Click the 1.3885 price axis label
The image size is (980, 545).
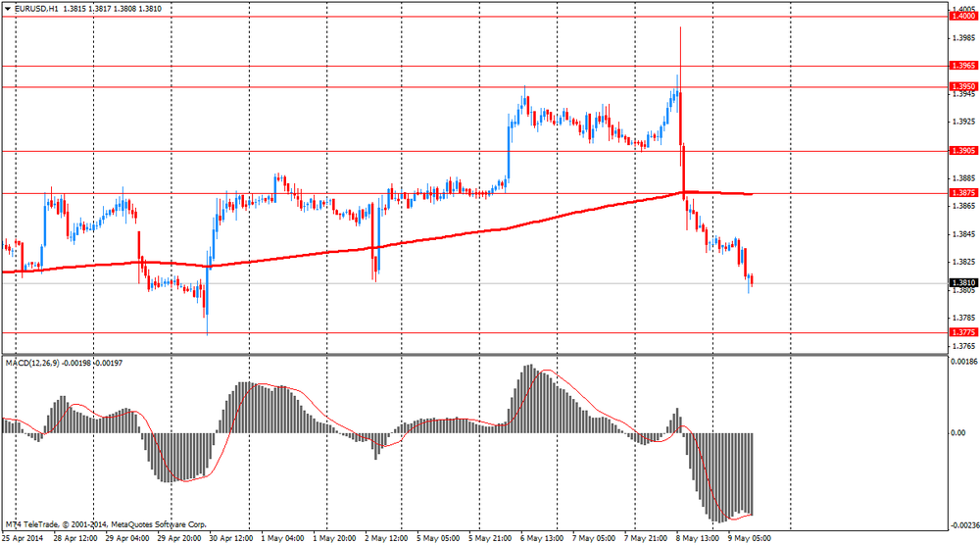pos(963,178)
